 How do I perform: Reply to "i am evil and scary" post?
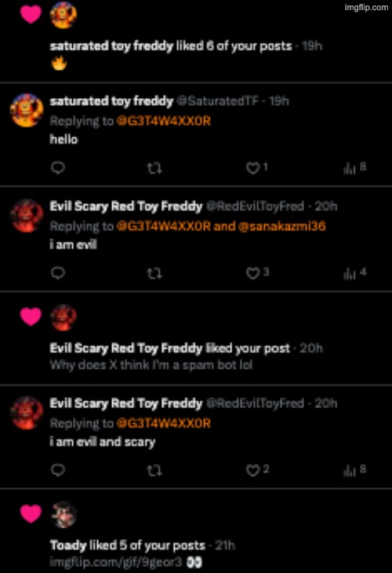pyautogui.click(x=58, y=470)
